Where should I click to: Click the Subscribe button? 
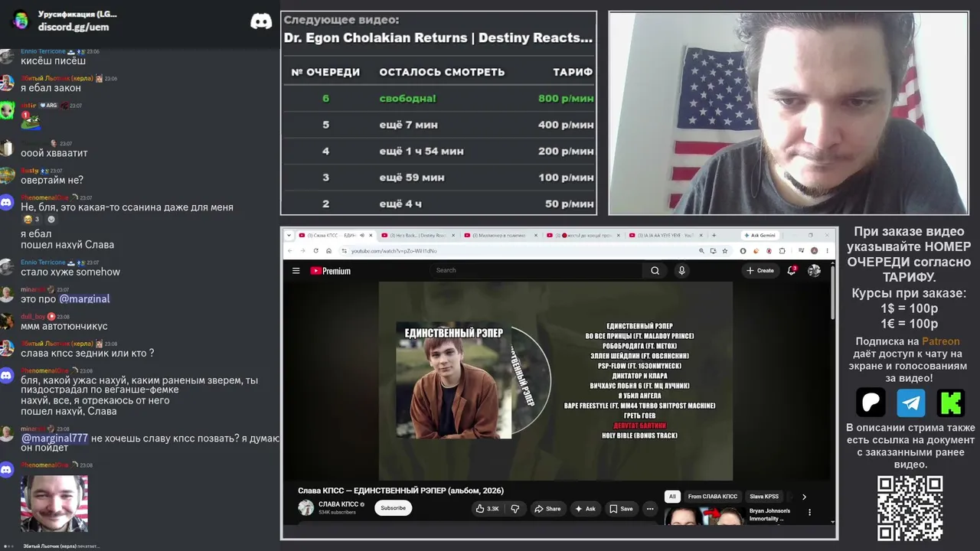tap(393, 508)
